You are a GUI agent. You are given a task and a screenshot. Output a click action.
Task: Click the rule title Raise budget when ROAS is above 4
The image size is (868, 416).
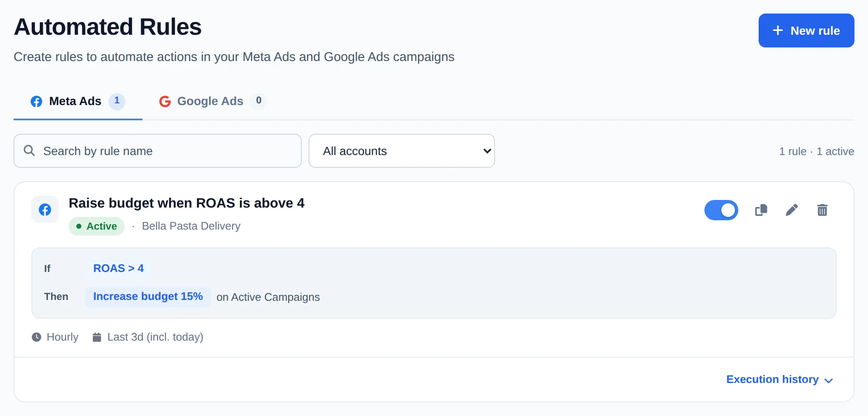click(x=186, y=203)
